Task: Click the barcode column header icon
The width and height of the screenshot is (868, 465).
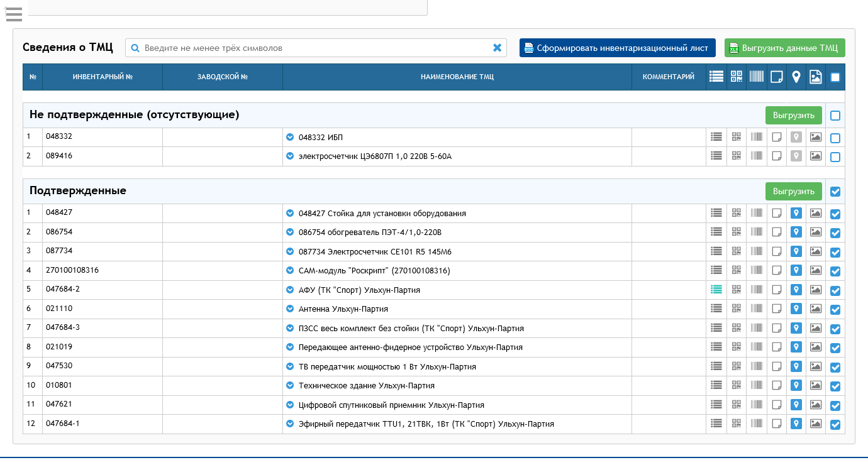Action: pos(757,77)
